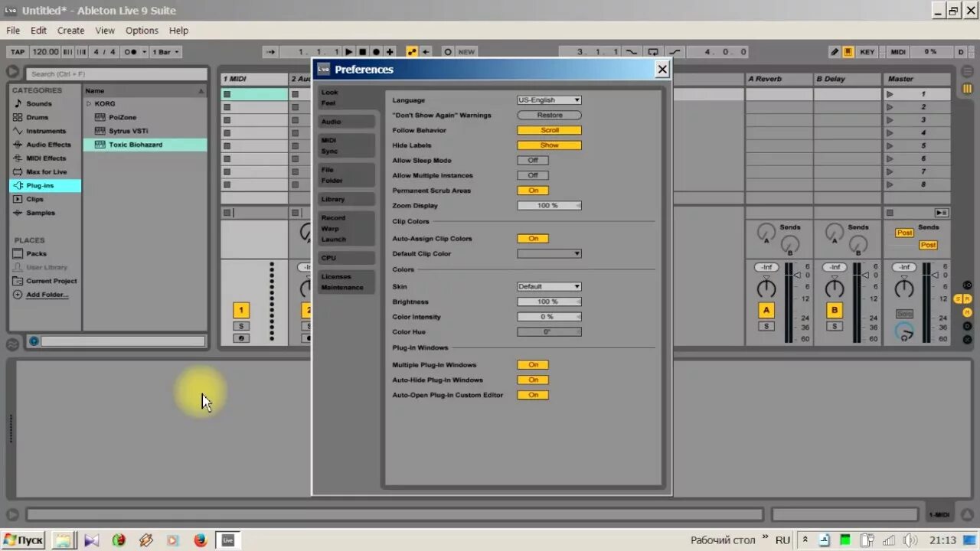Open the 1 Bar quantization dropdown

(165, 52)
